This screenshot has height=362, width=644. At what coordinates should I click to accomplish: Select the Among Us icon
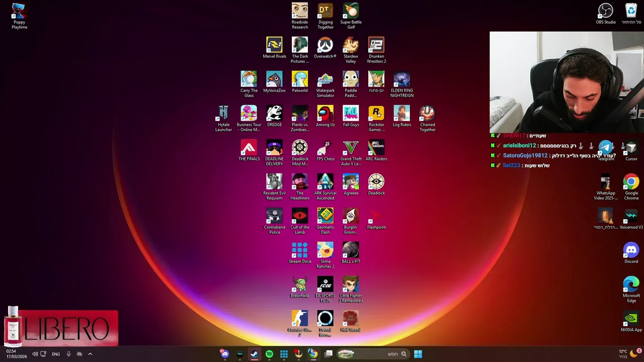coord(326,116)
